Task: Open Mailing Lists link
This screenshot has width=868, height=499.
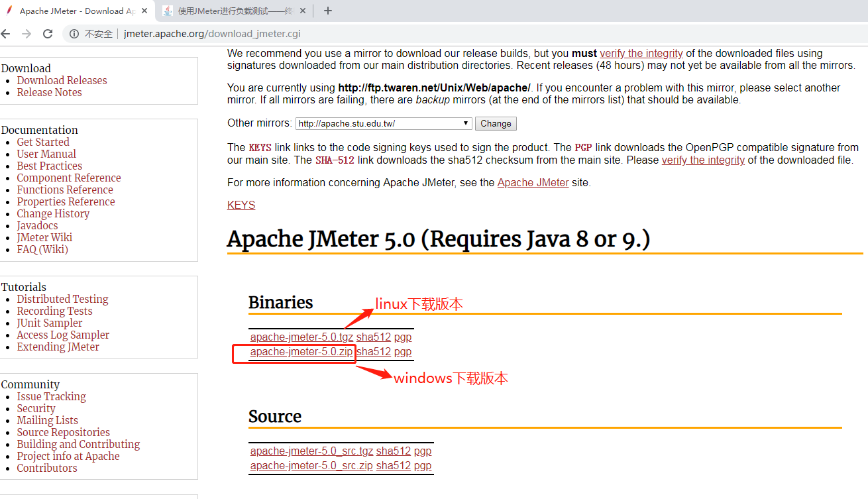Action: click(47, 420)
